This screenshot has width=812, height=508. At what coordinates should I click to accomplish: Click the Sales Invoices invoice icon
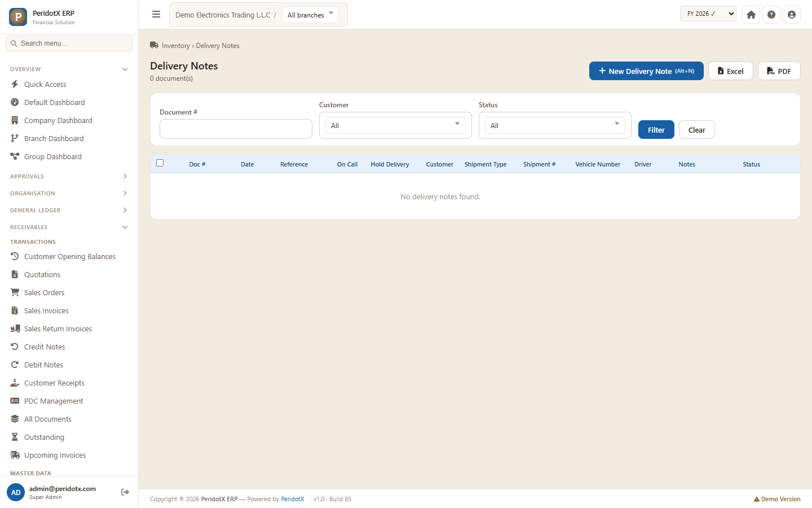pyautogui.click(x=15, y=310)
